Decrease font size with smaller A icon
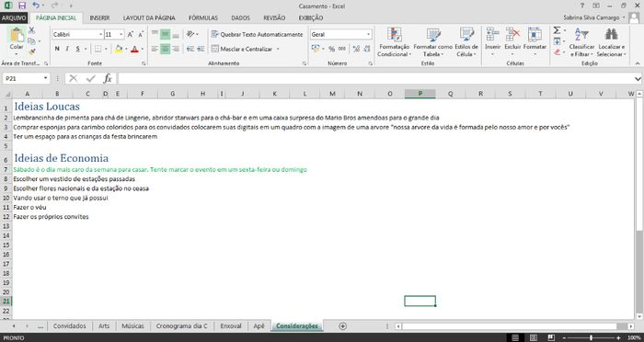 [141, 35]
